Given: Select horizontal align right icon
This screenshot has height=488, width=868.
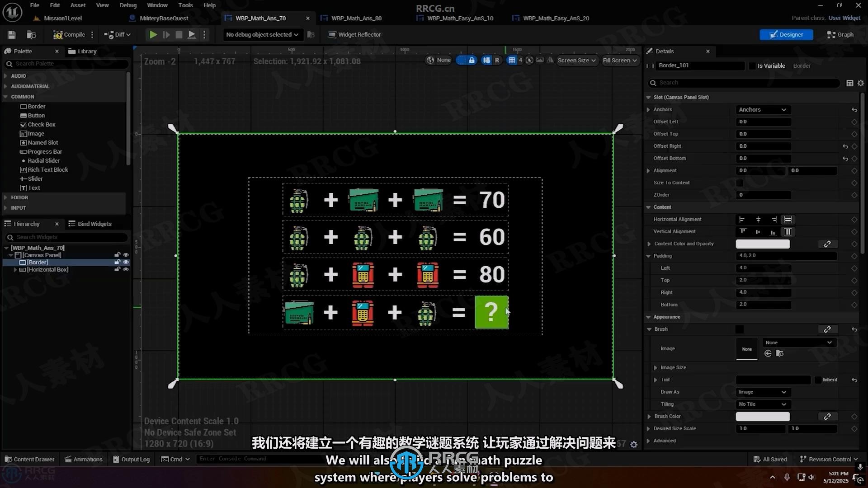Looking at the screenshot, I should 774,220.
